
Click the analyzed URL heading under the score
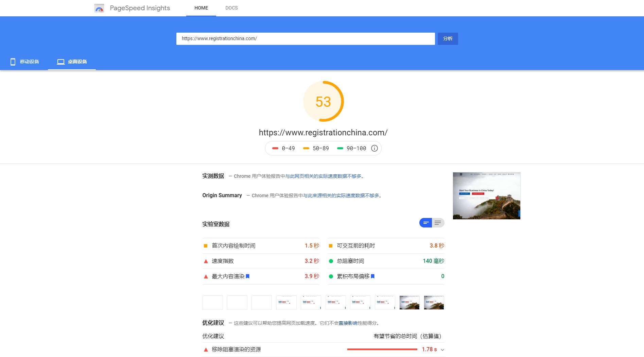tap(323, 133)
